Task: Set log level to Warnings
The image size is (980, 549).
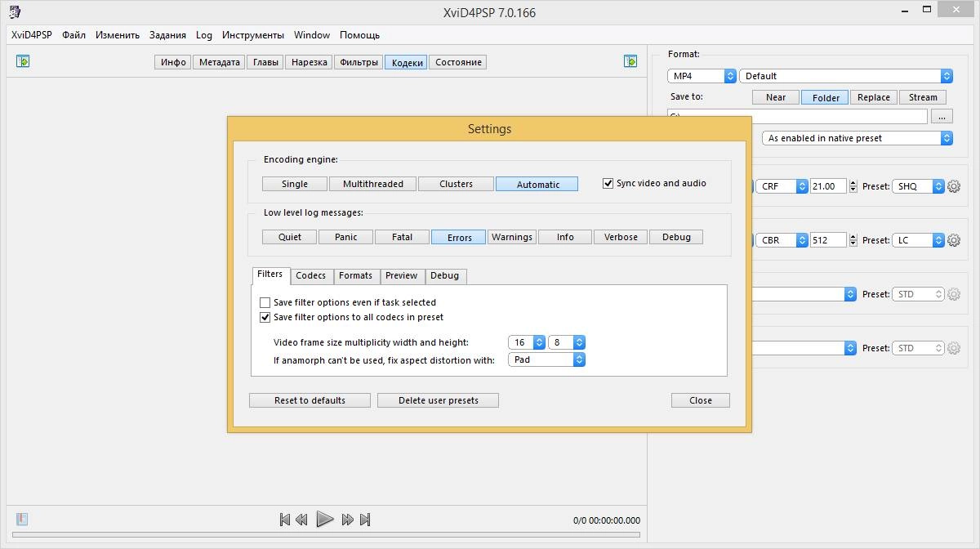Action: point(512,237)
